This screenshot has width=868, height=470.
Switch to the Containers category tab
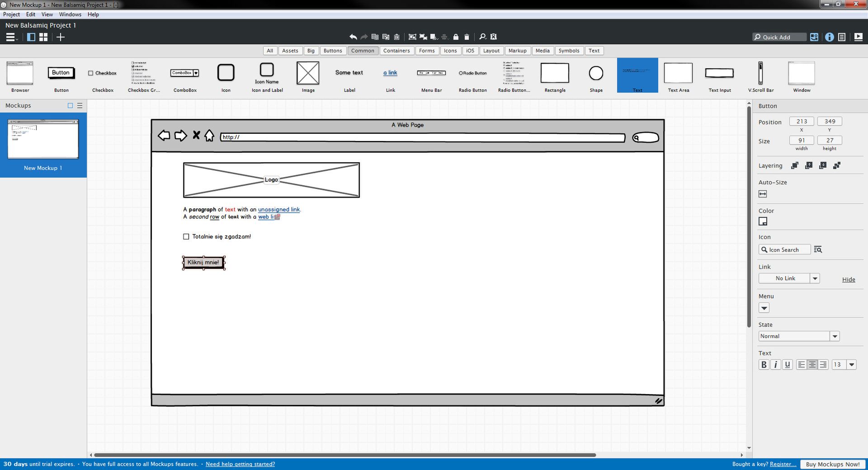click(x=396, y=51)
